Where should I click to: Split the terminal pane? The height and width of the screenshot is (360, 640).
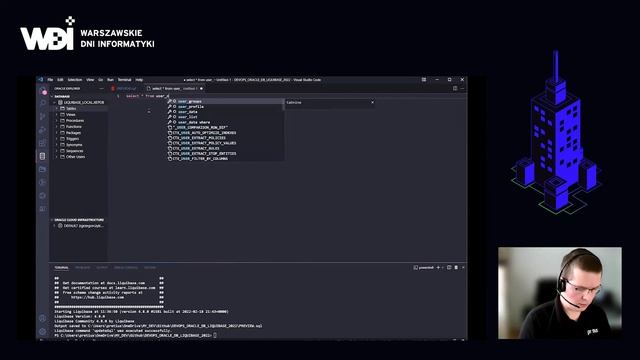449,267
